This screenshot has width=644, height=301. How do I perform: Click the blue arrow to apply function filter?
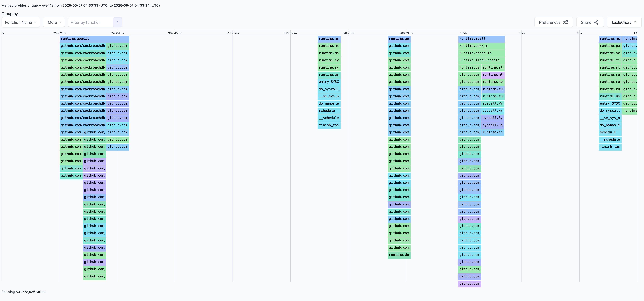(x=117, y=22)
